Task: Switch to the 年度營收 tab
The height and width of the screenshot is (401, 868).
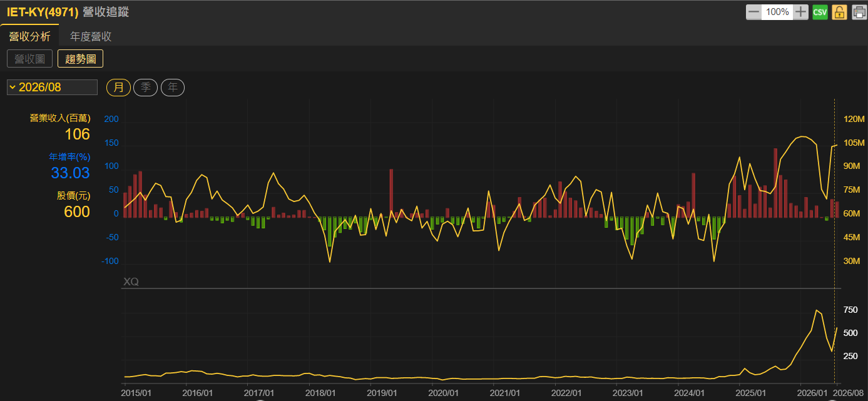Action: pyautogui.click(x=91, y=36)
